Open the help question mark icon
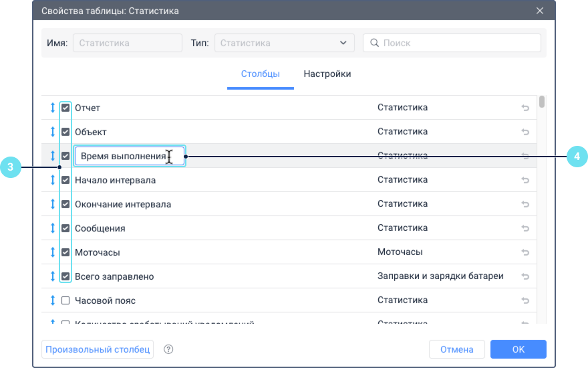This screenshot has width=588, height=368. [168, 349]
